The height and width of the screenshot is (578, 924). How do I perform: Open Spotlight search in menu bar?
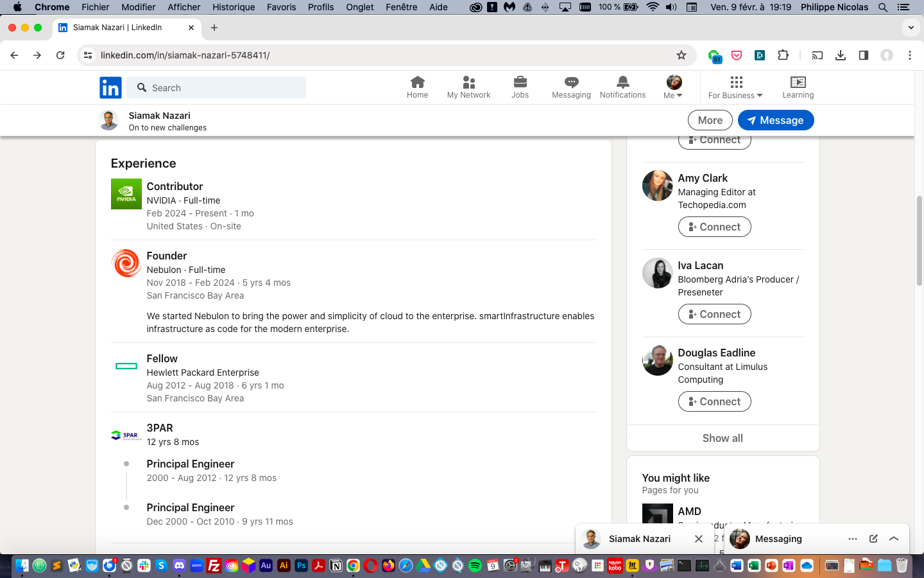883,7
